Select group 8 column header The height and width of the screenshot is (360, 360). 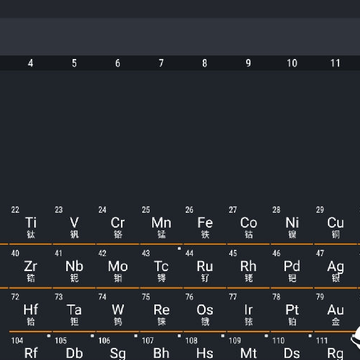[205, 63]
